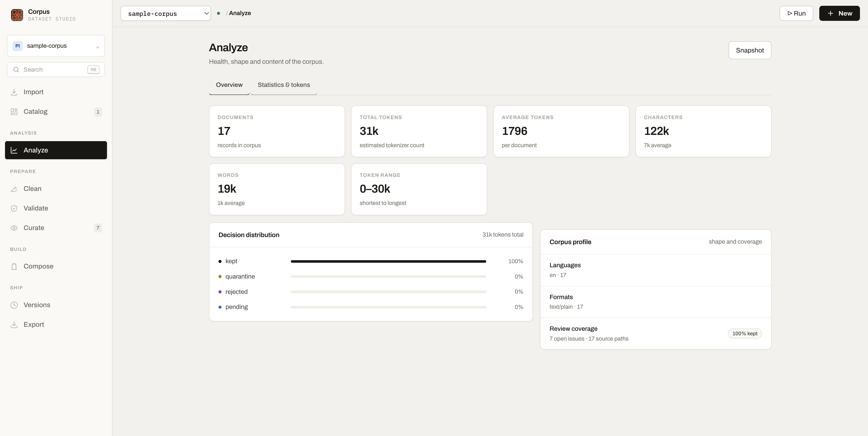Click the Corpus Dataset Studio logo icon
The image size is (868, 436).
(x=17, y=15)
